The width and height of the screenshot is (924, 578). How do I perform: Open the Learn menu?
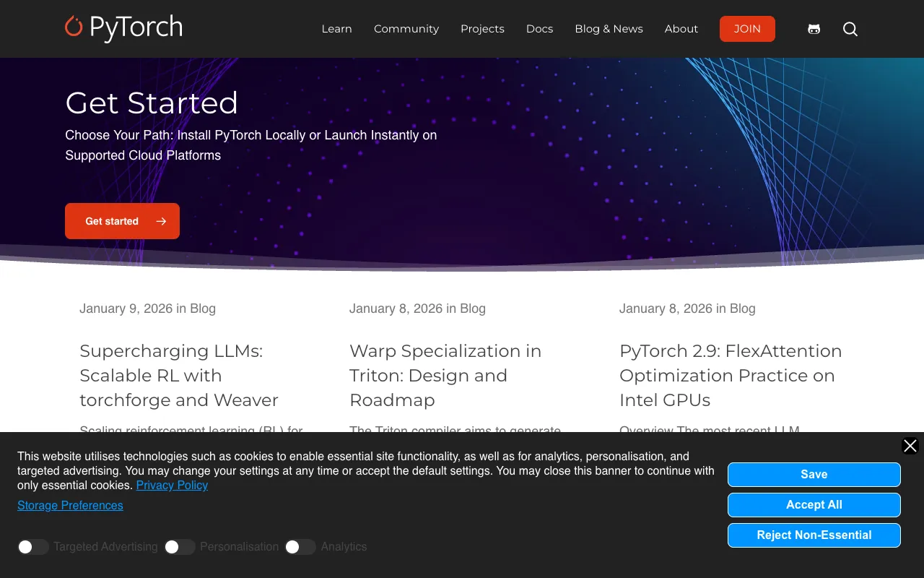coord(336,29)
